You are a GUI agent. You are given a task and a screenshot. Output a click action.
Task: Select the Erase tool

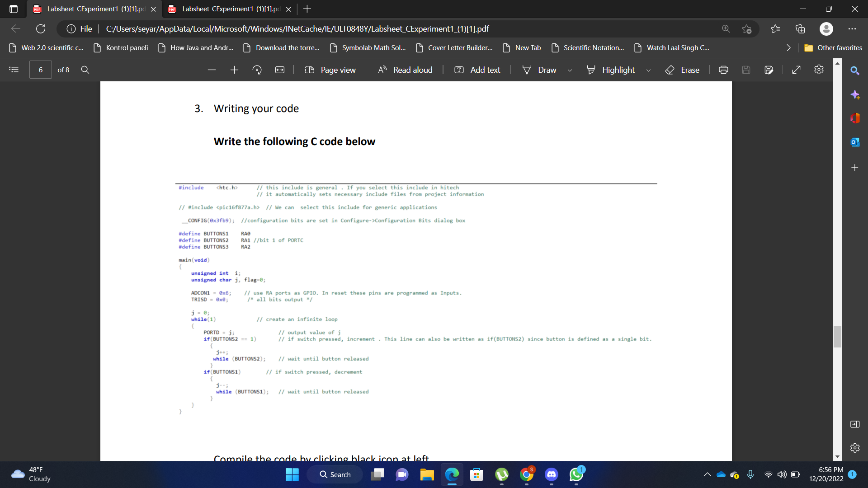(x=682, y=70)
